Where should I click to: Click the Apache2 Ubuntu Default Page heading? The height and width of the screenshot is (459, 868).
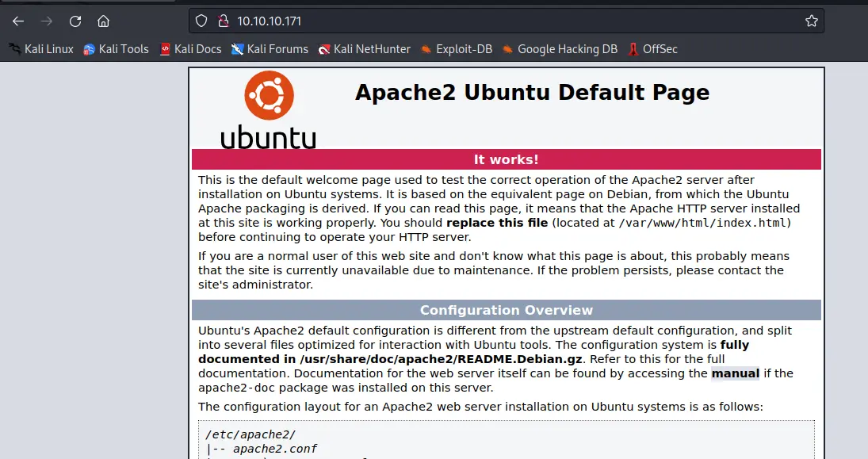[x=532, y=93]
